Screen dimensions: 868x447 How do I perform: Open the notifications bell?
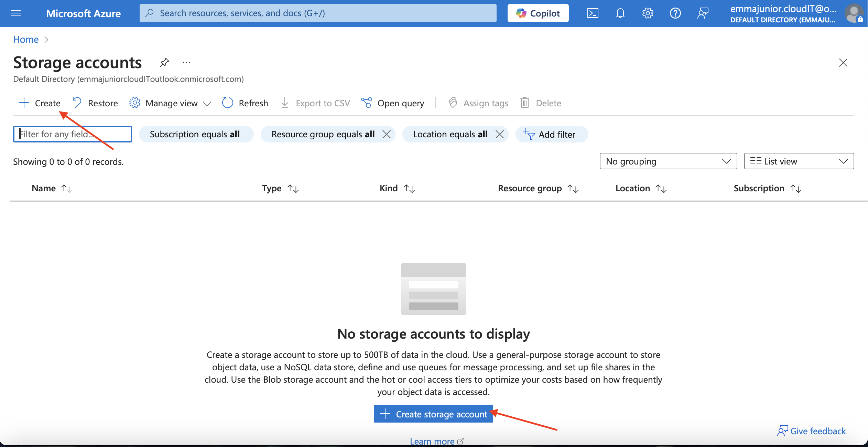(x=620, y=13)
